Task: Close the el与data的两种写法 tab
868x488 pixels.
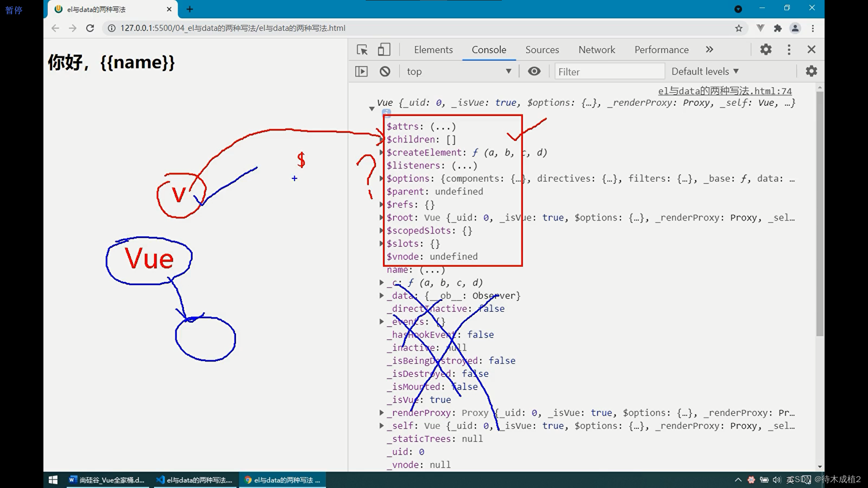Action: pos(169,9)
